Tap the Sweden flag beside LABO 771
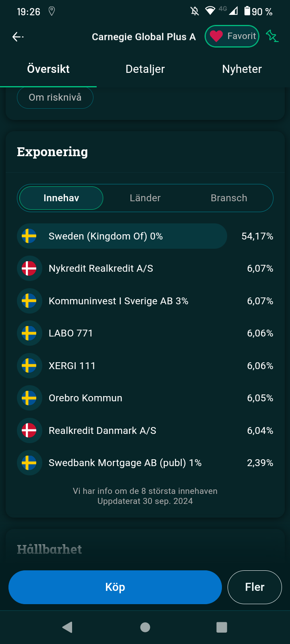The width and height of the screenshot is (290, 644). (29, 333)
